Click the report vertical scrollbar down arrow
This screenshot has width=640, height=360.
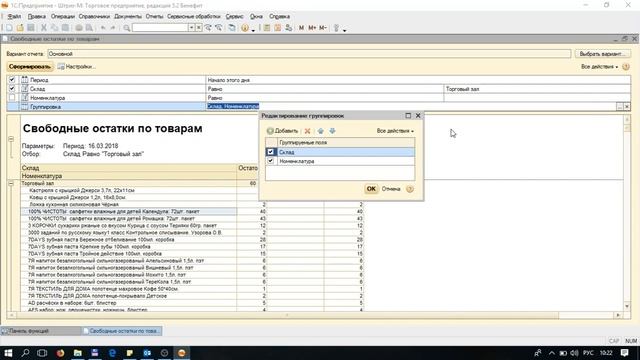click(627, 307)
